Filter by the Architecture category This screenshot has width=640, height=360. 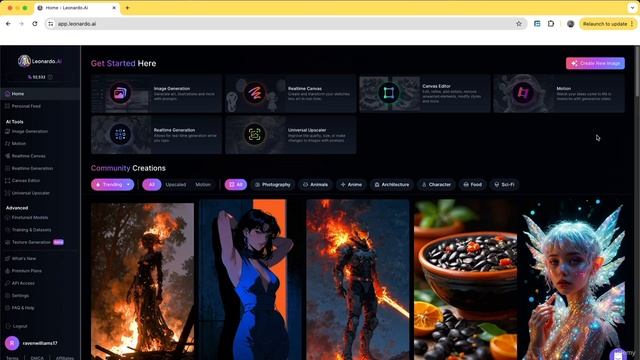(392, 184)
